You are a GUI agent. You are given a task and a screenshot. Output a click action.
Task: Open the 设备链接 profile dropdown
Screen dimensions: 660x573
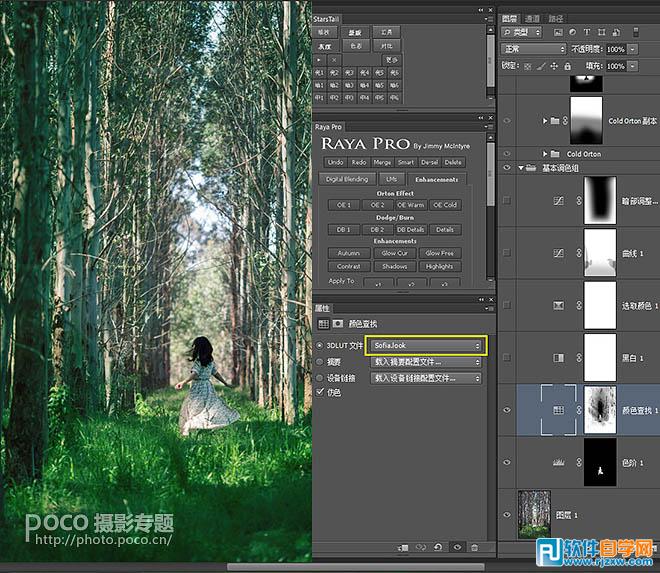click(426, 378)
